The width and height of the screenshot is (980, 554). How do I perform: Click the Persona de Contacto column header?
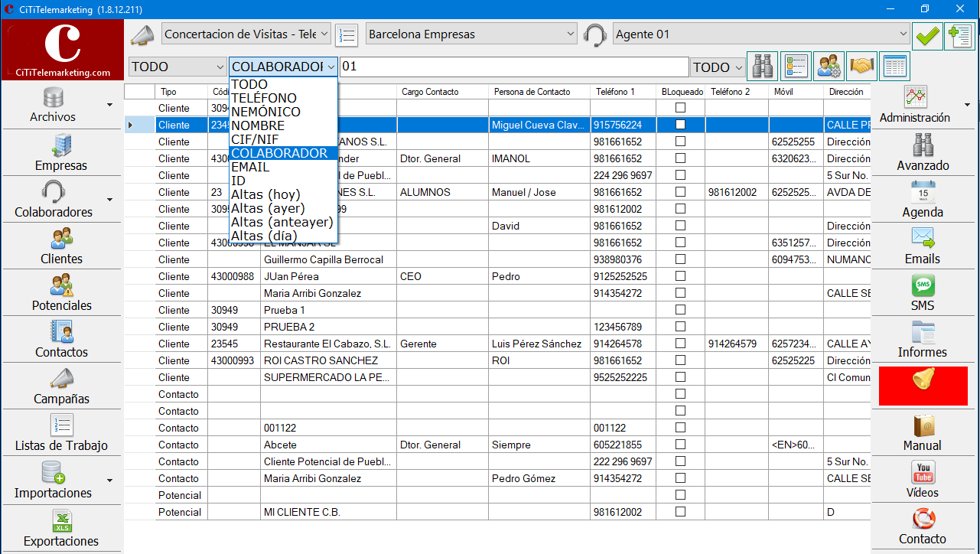(x=539, y=92)
